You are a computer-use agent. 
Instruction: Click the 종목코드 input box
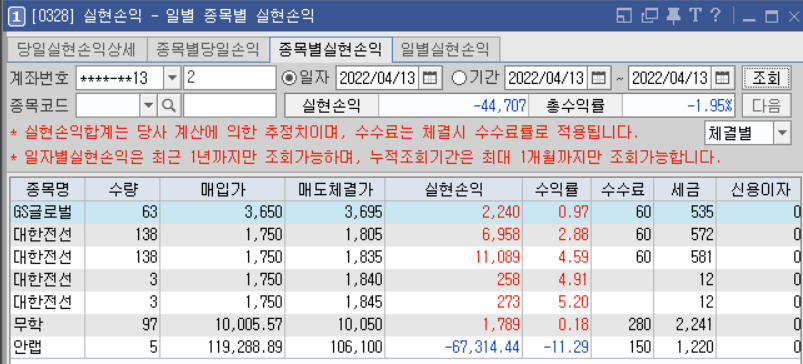109,106
